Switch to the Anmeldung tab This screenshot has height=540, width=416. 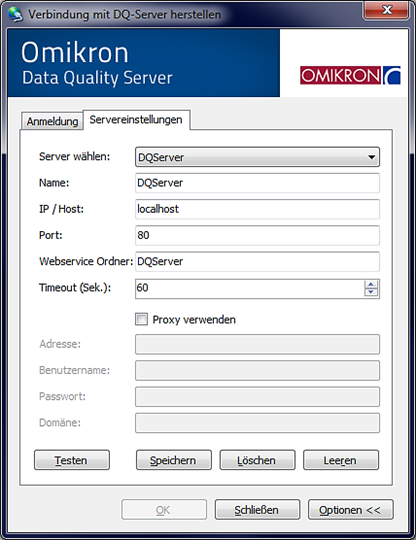(52, 121)
